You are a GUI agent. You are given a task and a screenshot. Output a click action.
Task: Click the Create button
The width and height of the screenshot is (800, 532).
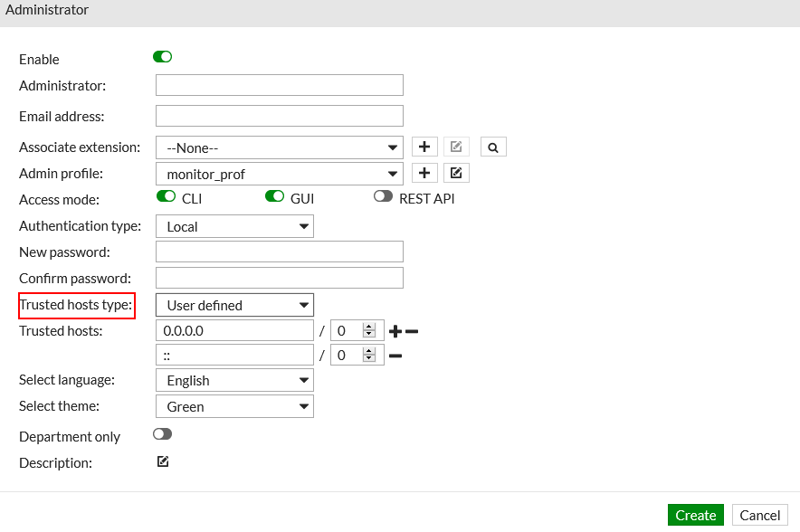click(x=695, y=515)
